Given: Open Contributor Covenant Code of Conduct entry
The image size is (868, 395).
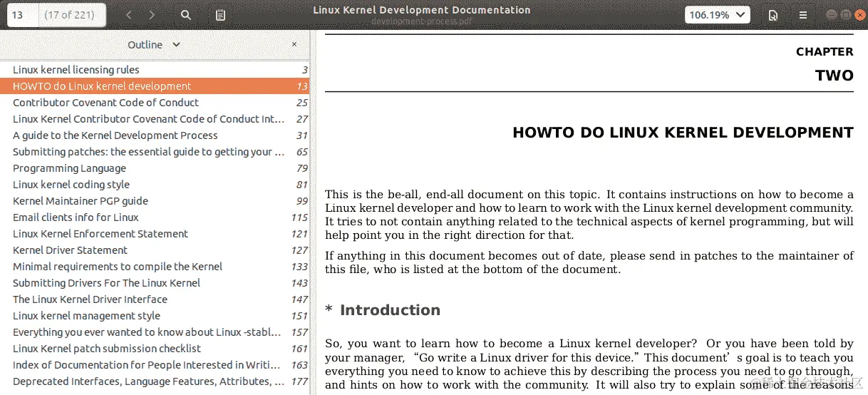Looking at the screenshot, I should click(x=155, y=103).
